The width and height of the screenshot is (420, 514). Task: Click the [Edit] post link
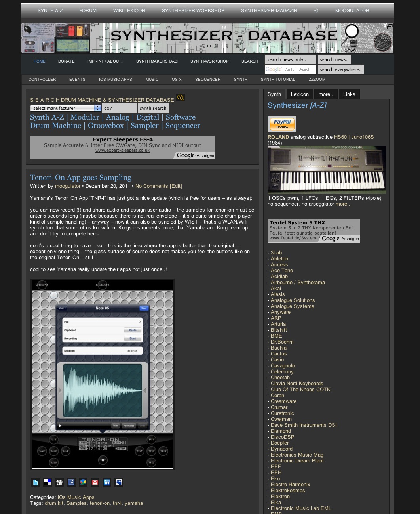pos(176,186)
